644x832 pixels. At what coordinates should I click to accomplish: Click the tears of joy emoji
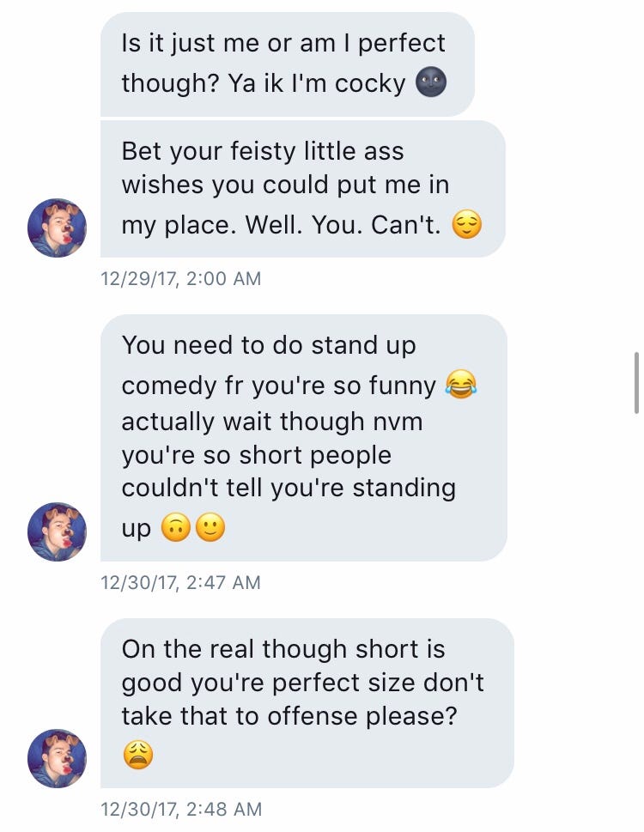pos(461,386)
